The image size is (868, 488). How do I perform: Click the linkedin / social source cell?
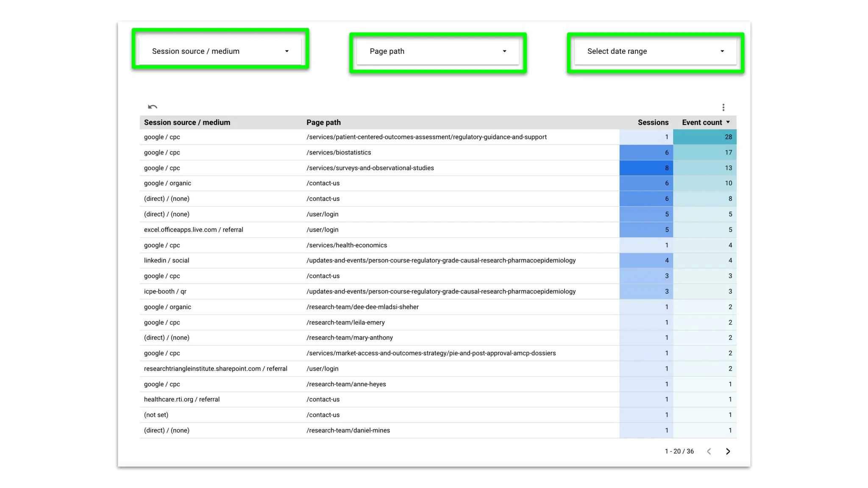tap(167, 261)
